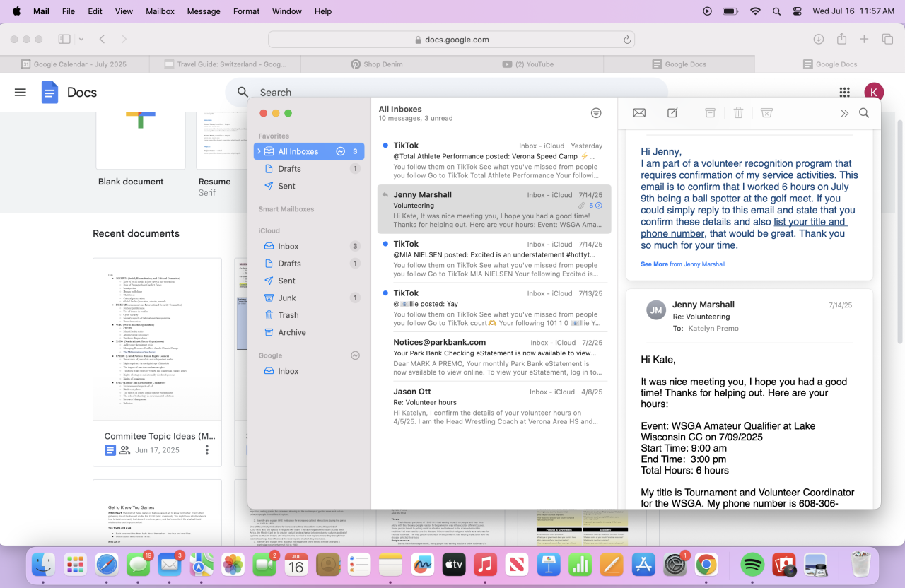
Task: Open a new Safari tab
Action: (864, 40)
